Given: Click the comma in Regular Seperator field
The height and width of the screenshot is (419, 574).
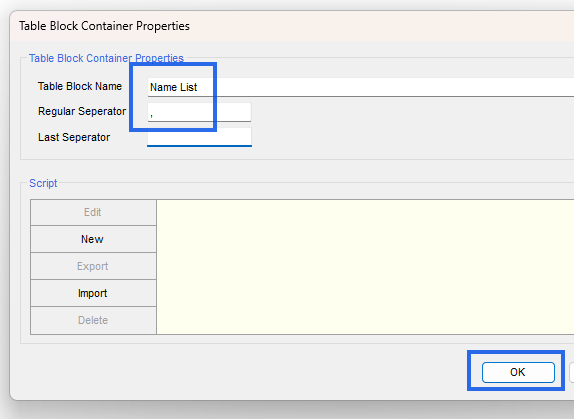Looking at the screenshot, I should [151, 115].
